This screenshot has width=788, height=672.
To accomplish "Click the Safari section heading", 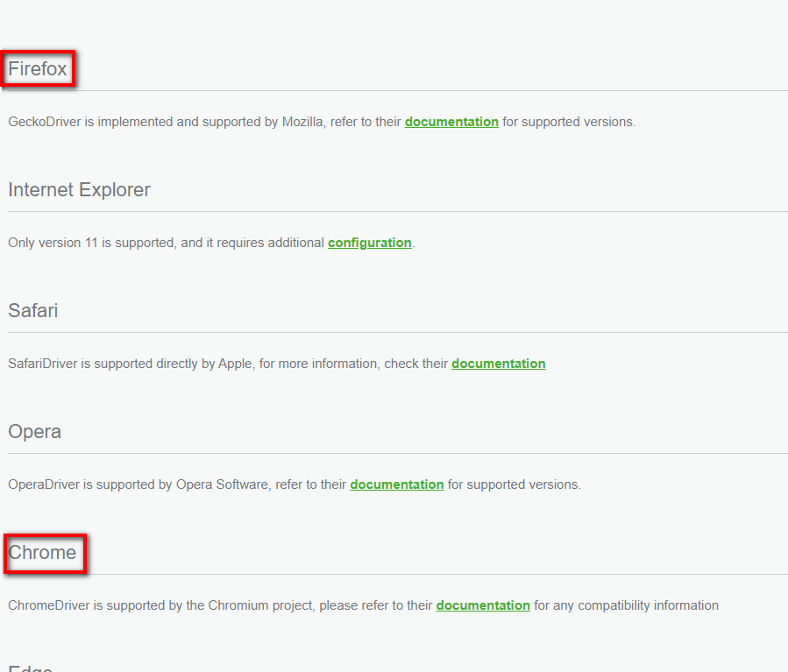I will click(33, 311).
